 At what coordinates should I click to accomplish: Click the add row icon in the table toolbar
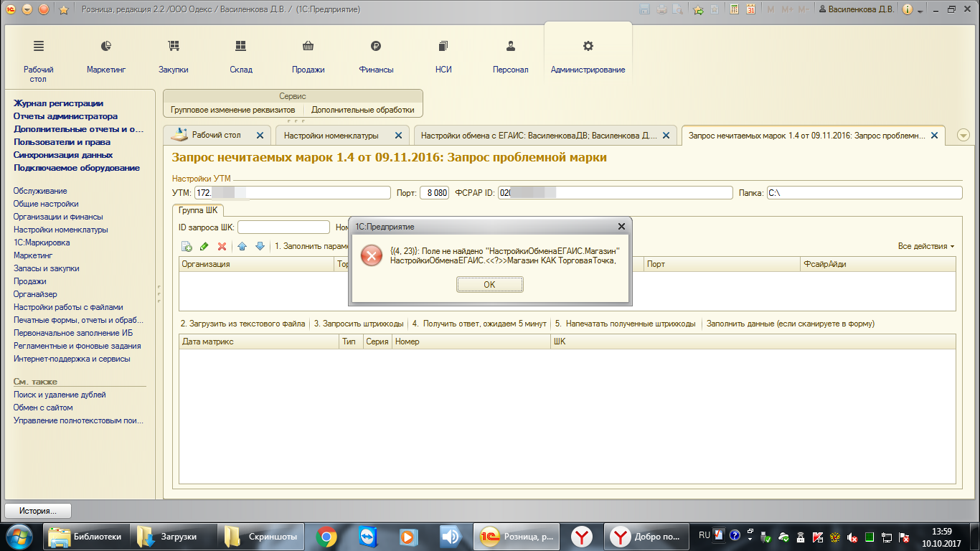click(x=187, y=246)
